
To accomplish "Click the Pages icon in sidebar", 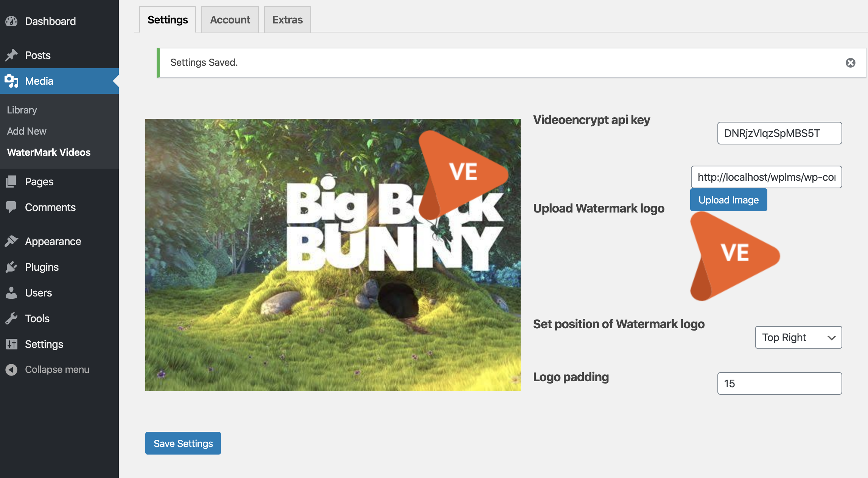I will coord(11,182).
